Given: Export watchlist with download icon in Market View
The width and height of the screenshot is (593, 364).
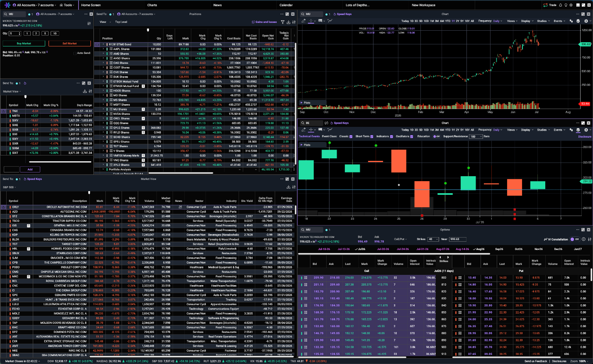Looking at the screenshot, I should pyautogui.click(x=85, y=91).
